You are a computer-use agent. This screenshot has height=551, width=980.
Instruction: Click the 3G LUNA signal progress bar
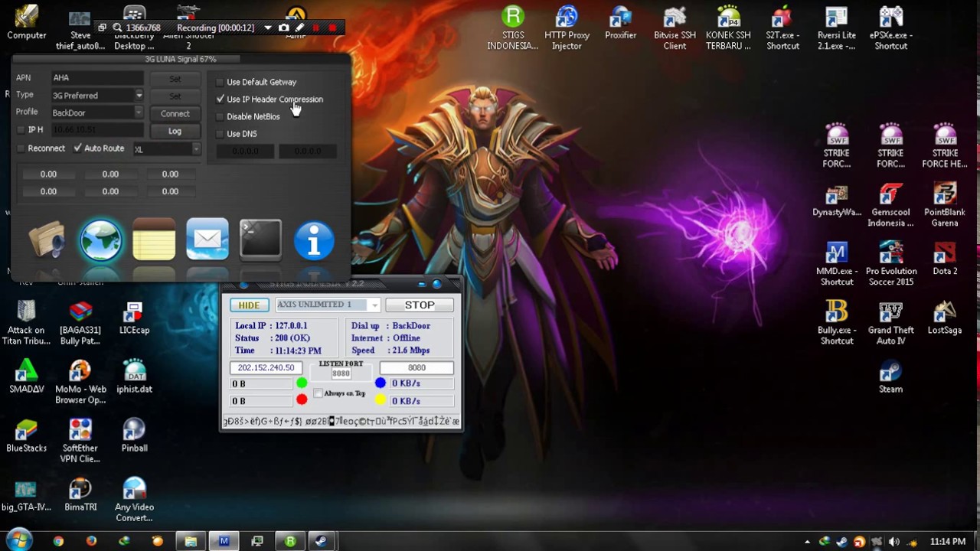coord(181,59)
